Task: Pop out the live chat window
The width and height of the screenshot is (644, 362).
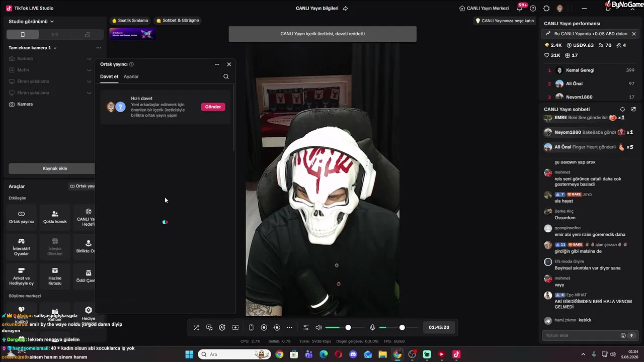Action: 633,109
